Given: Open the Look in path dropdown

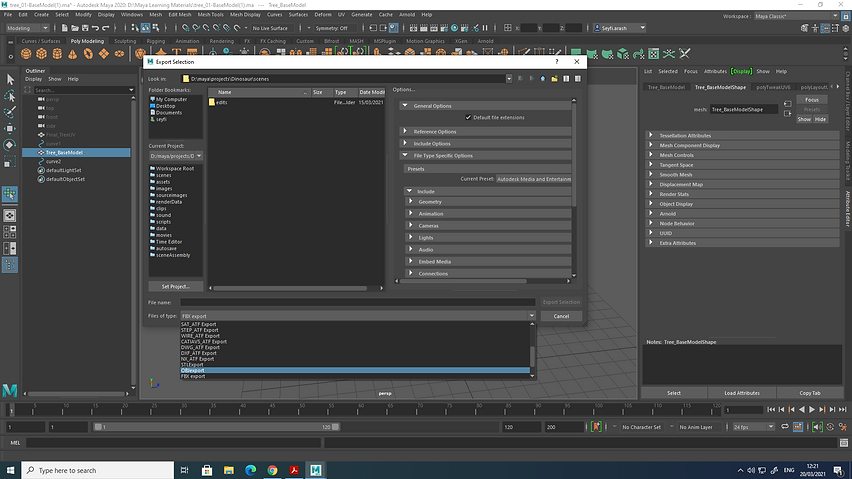Looking at the screenshot, I should coord(509,79).
